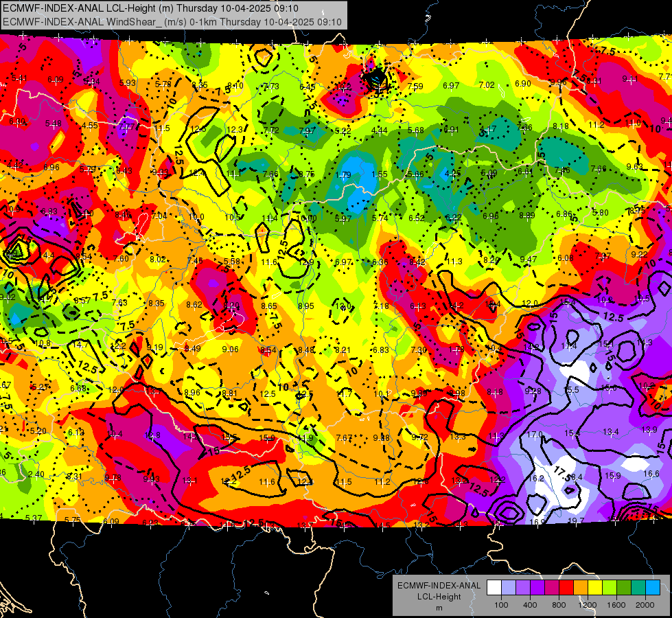Click the legend tick label '100'
The width and height of the screenshot is (672, 618).
[501, 605]
